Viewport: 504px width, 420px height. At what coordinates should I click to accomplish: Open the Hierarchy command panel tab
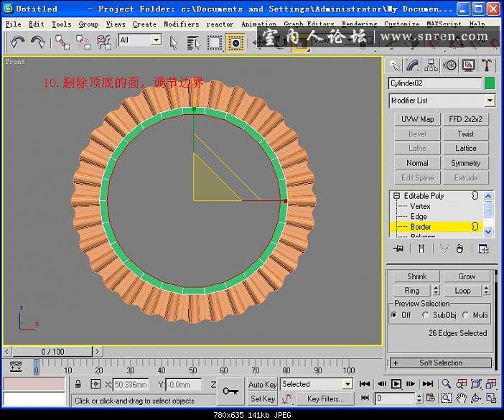click(431, 65)
